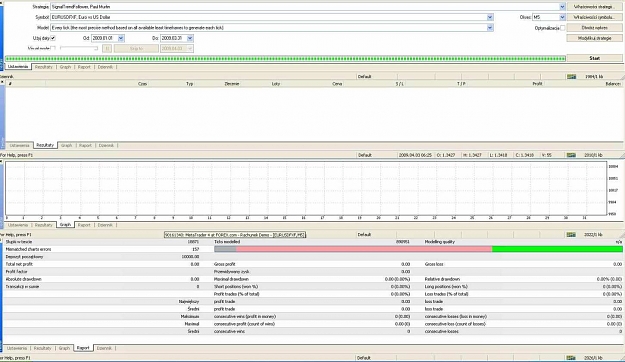
Task: Click connection status icon beside 2022/1 kb
Action: (x=571, y=235)
